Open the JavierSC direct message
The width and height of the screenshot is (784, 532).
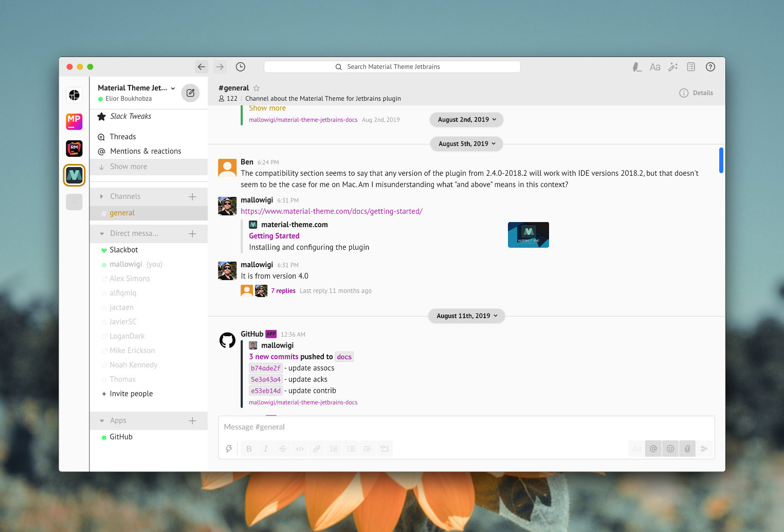(x=149, y=322)
